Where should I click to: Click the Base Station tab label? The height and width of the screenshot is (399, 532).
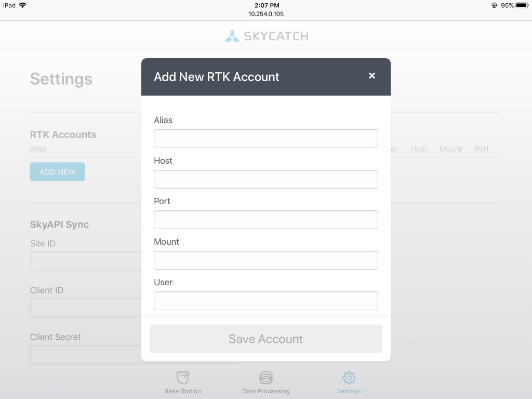183,391
